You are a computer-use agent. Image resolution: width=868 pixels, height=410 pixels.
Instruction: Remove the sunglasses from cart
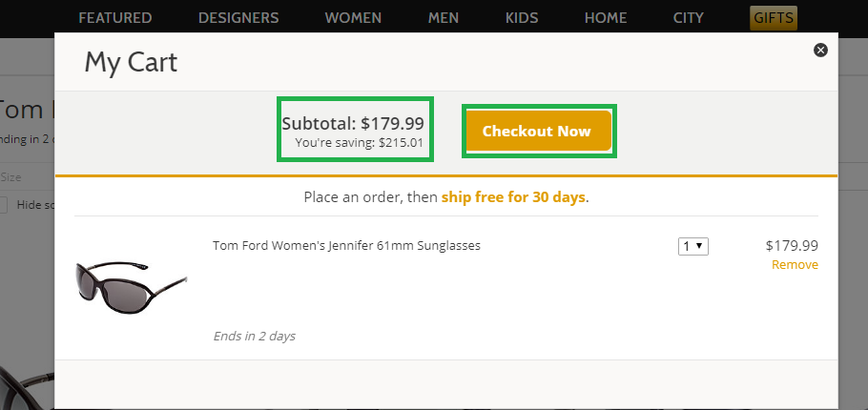click(795, 265)
